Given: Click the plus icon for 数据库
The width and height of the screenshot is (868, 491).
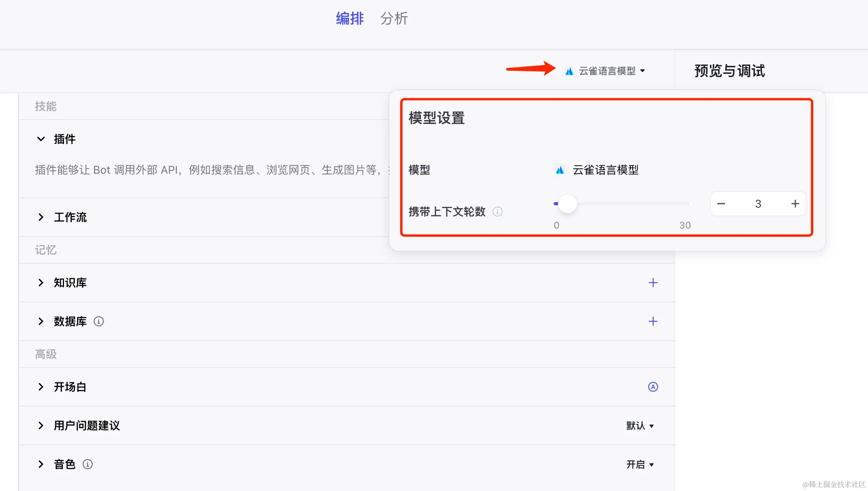Looking at the screenshot, I should pos(653,321).
